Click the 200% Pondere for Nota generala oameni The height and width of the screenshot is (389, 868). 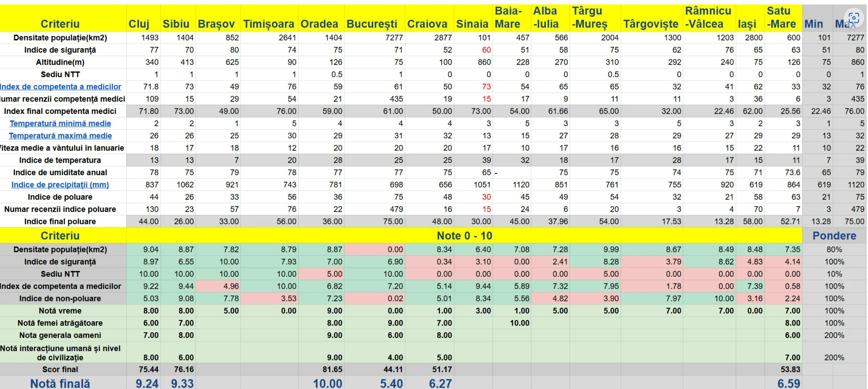coord(834,335)
